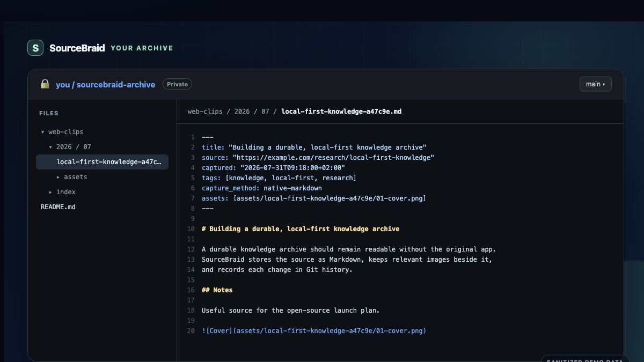
Task: Select the local-first-knowledge-a47c… file in the tree
Action: (x=102, y=162)
